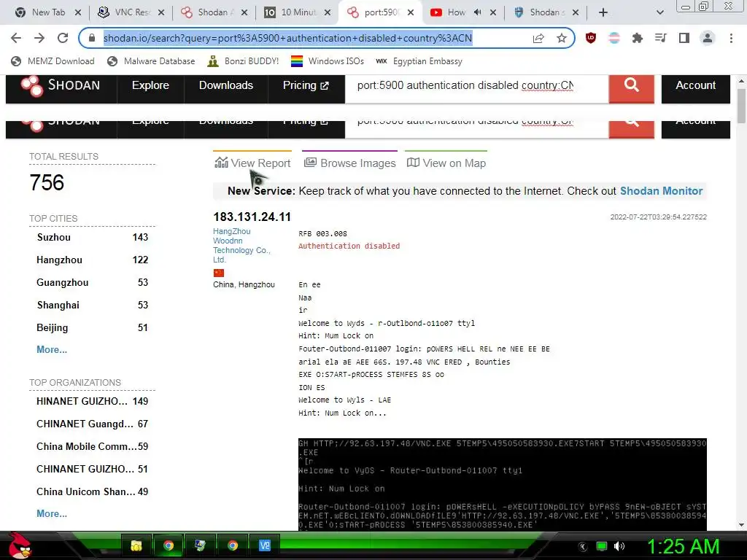The height and width of the screenshot is (560, 747).
Task: Toggle the browser side panel
Action: pos(684,38)
